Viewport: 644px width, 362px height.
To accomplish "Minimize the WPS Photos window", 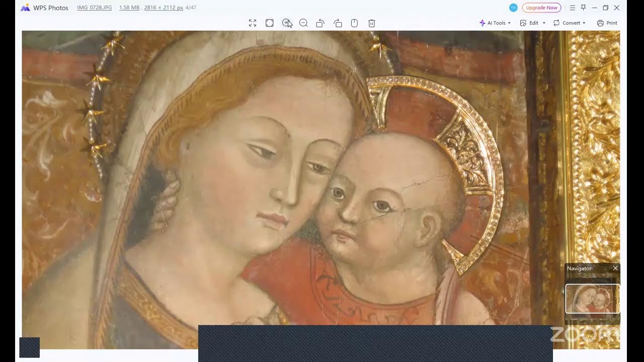I will (594, 8).
